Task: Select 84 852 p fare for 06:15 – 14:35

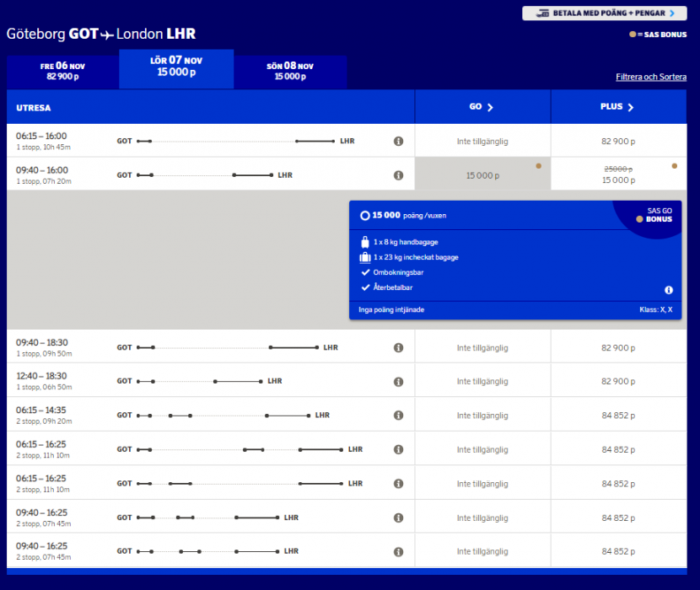Action: (618, 416)
